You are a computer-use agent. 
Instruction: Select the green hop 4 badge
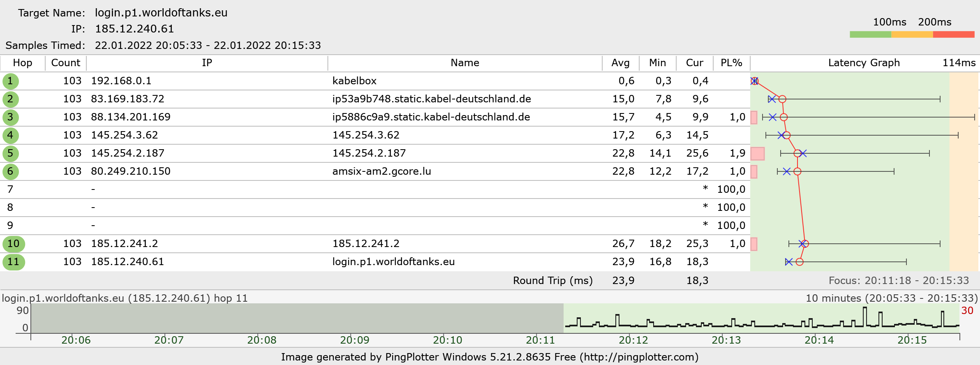click(10, 135)
